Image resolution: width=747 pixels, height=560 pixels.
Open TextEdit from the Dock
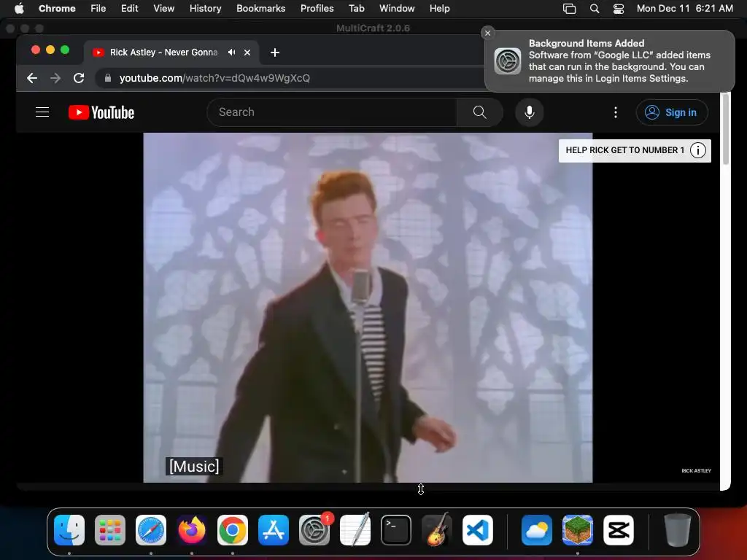[355, 530]
